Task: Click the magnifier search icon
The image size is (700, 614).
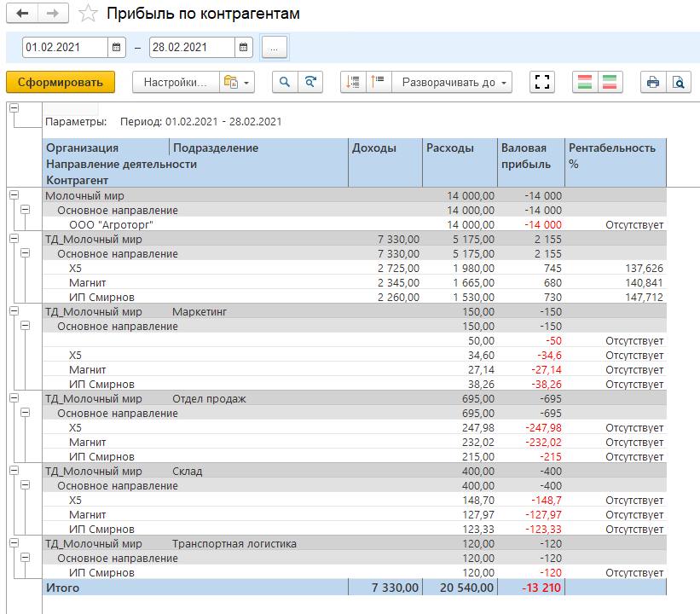Action: (x=285, y=82)
